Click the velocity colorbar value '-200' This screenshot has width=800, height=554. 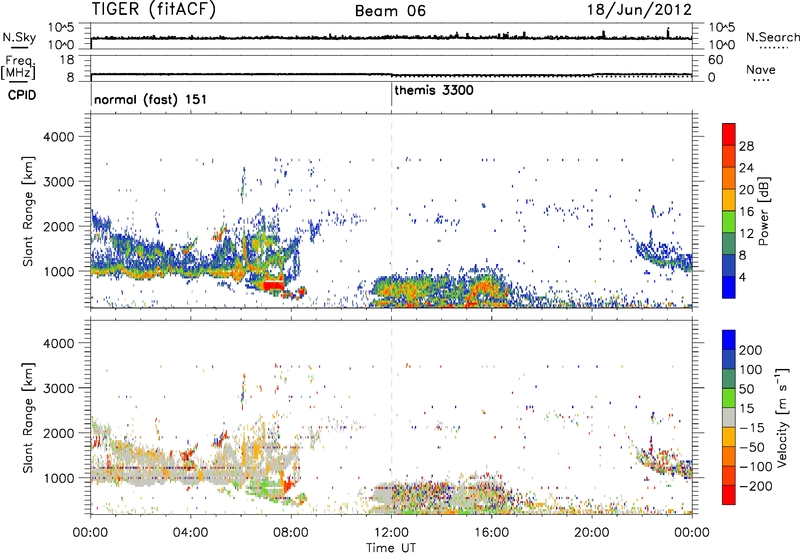tap(756, 486)
